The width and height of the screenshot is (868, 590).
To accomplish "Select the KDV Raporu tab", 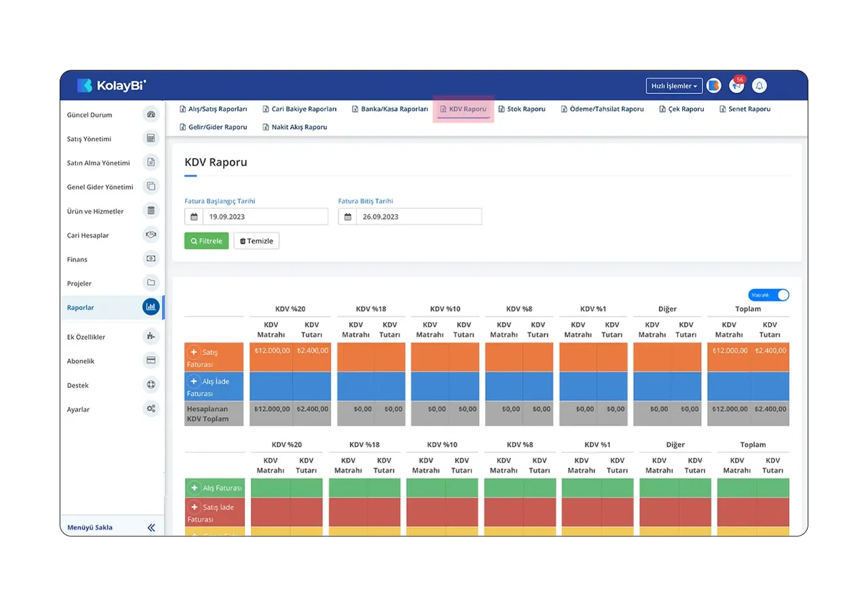I will coord(463,109).
